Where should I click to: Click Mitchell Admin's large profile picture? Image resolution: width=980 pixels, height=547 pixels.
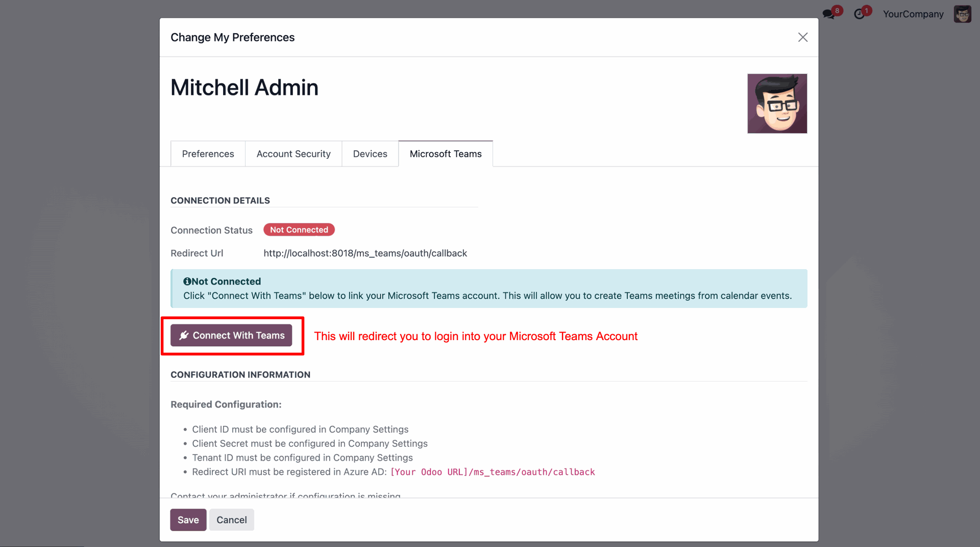click(777, 104)
